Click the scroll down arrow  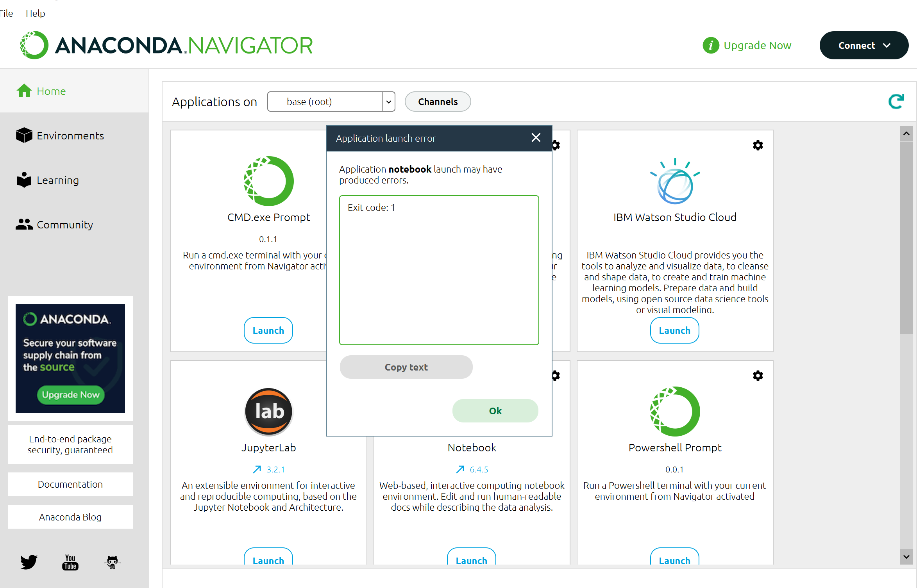[x=906, y=557]
